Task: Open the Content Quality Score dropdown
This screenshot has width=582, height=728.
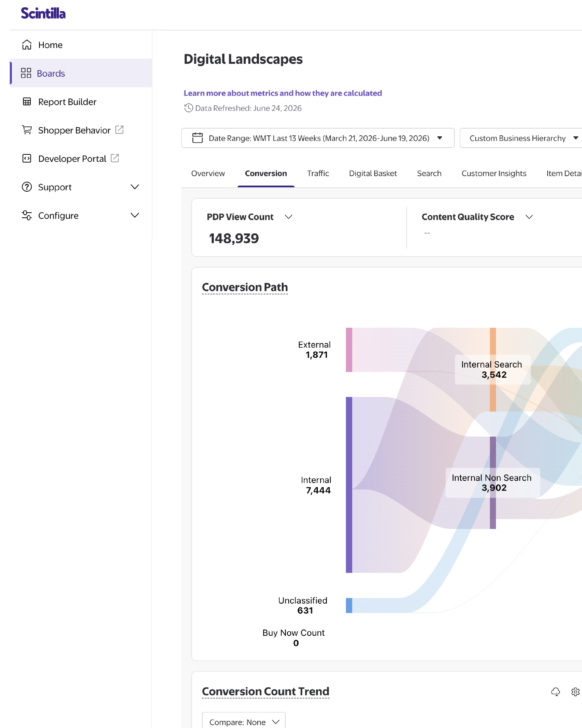Action: pos(529,217)
